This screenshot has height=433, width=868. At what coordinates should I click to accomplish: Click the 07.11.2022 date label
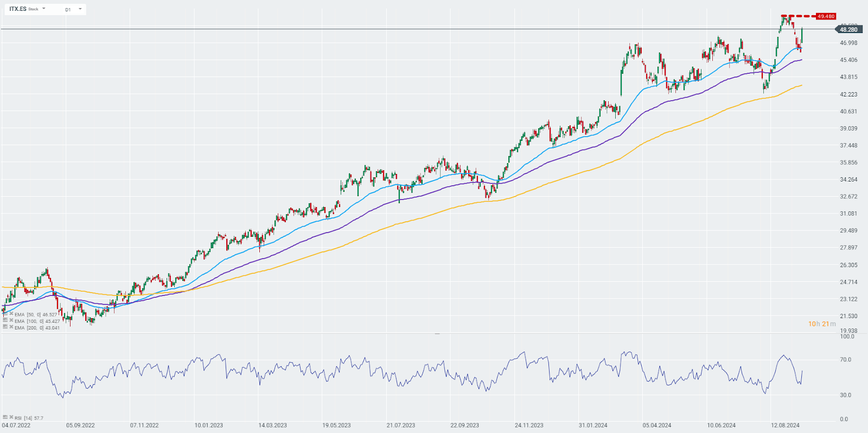[x=144, y=425]
